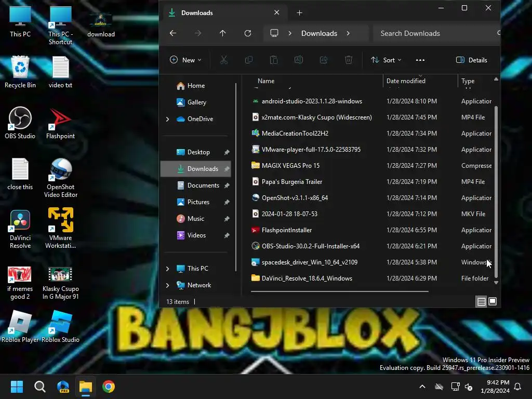Open File Explorer from taskbar
This screenshot has width=532, height=399.
[x=86, y=387]
